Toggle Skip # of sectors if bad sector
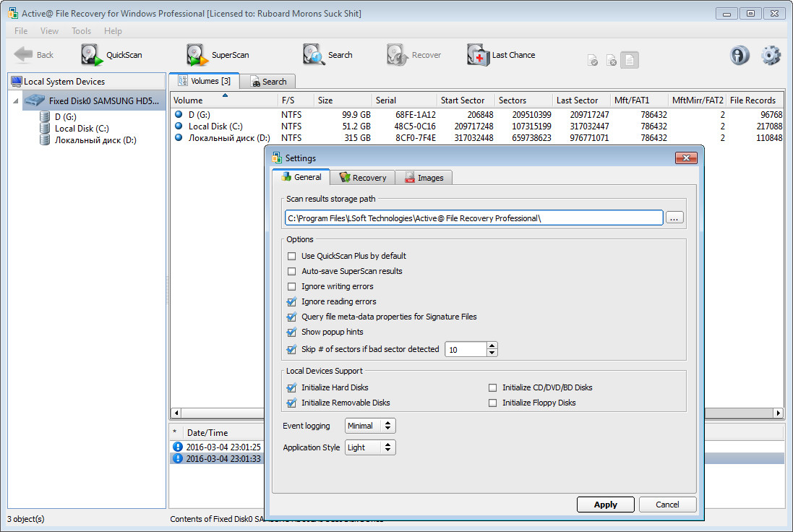This screenshot has height=532, width=793. point(291,349)
